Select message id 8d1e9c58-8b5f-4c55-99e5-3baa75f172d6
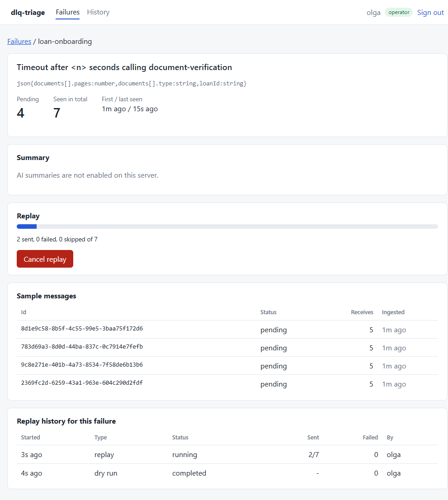This screenshot has width=448, height=500. point(82,329)
